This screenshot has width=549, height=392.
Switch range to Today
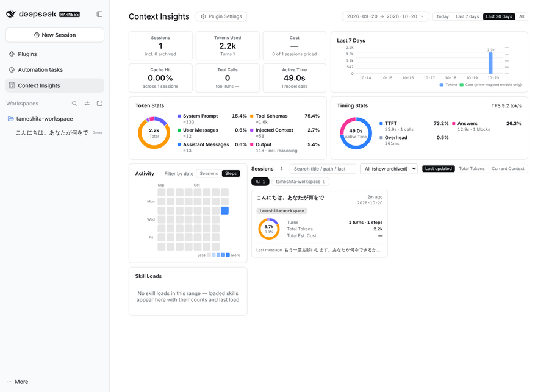tap(443, 16)
